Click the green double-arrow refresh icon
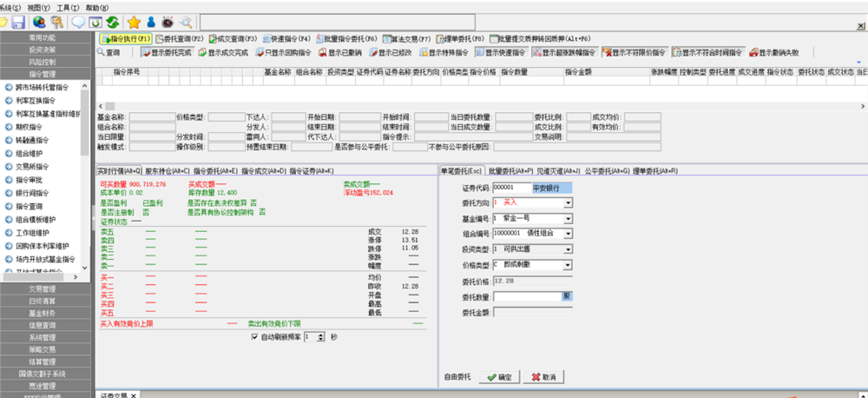868x398 pixels. click(113, 23)
